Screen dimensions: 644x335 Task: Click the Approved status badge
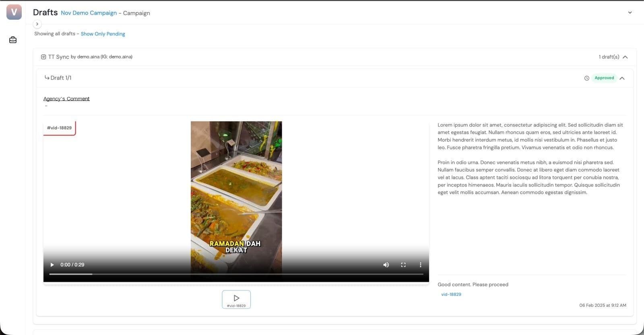pos(604,78)
